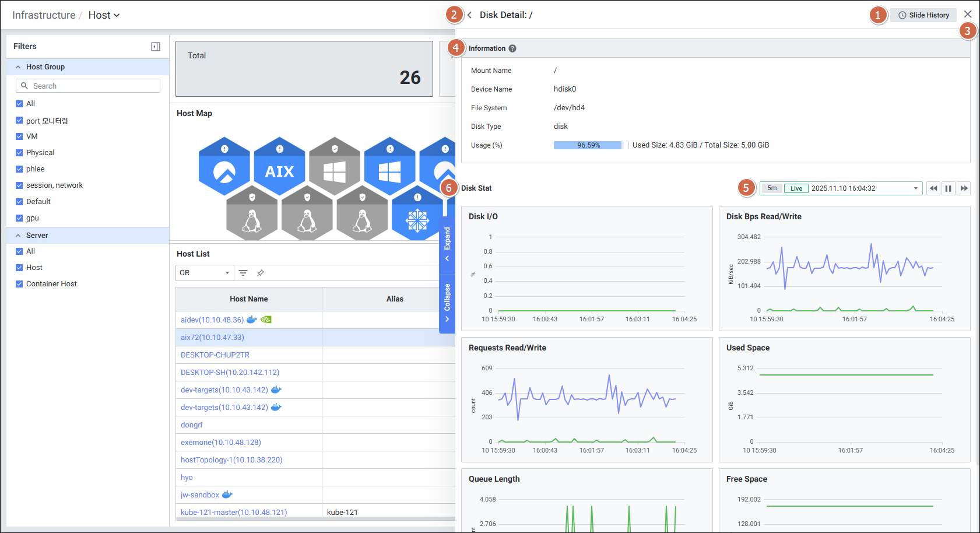Open the Host menu in breadcrumb
Viewport: 980px width, 533px height.
click(104, 15)
